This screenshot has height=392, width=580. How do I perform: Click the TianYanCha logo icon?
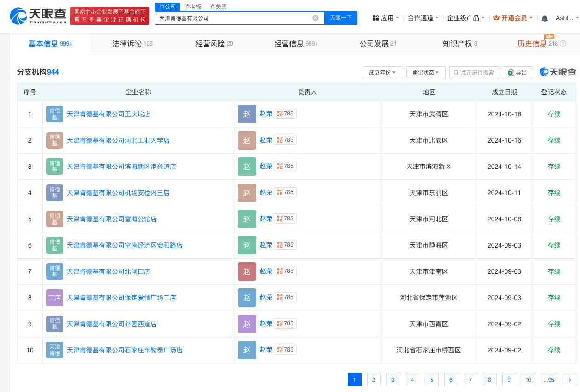click(x=18, y=15)
